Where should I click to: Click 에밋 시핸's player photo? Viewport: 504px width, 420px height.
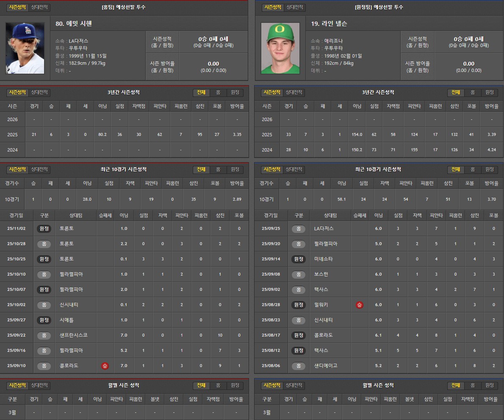click(25, 48)
